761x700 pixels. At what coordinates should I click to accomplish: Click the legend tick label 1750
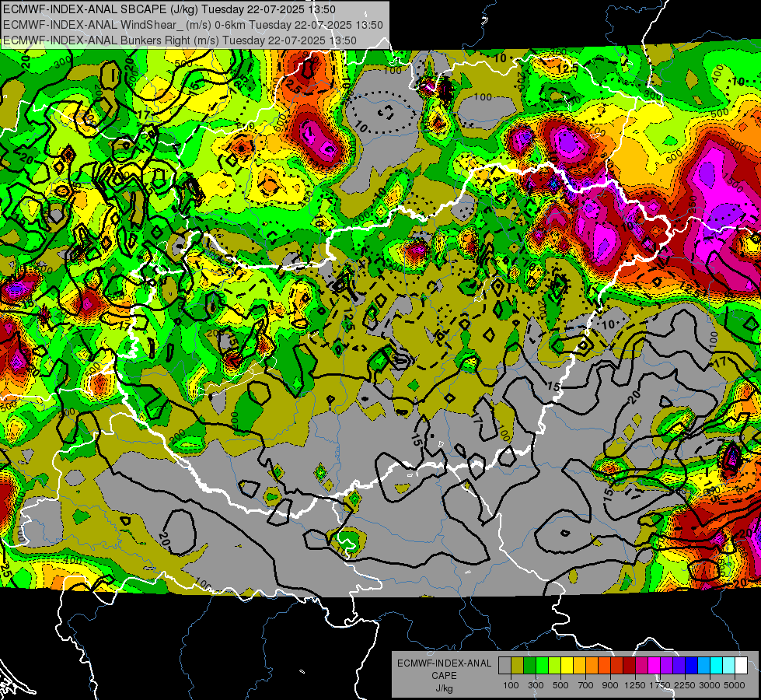click(661, 685)
